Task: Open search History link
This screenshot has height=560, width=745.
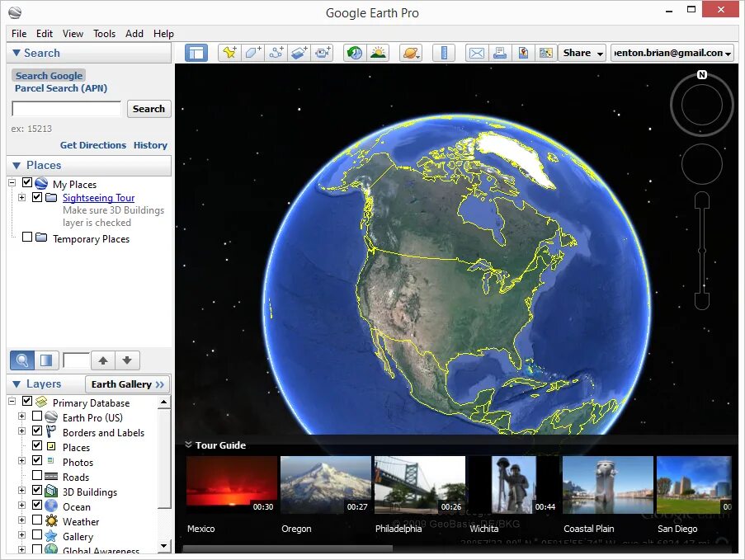Action: pos(150,145)
